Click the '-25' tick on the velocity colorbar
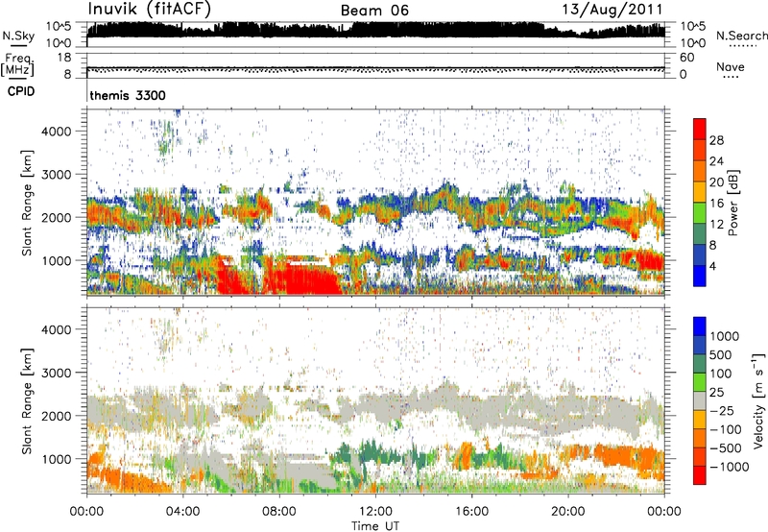 click(x=724, y=410)
